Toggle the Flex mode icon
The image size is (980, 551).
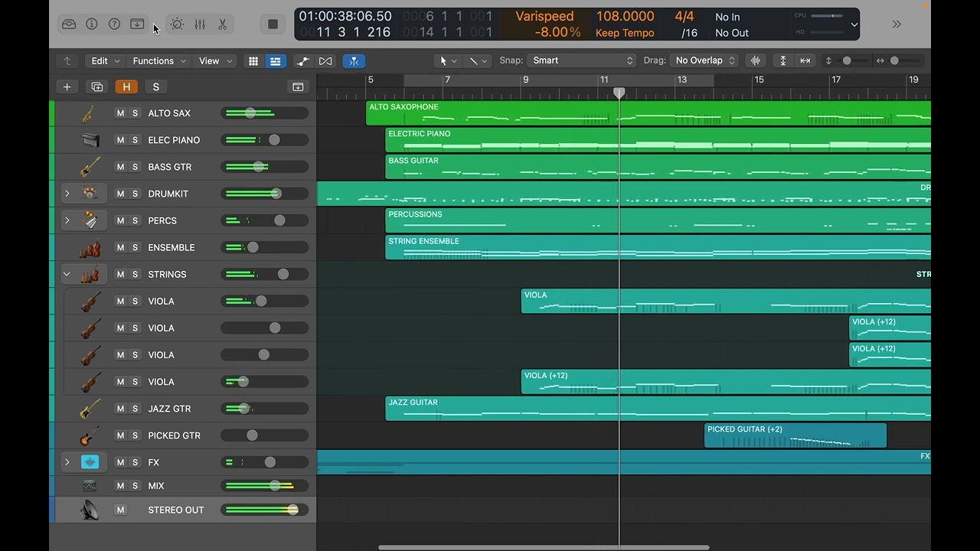coord(325,61)
